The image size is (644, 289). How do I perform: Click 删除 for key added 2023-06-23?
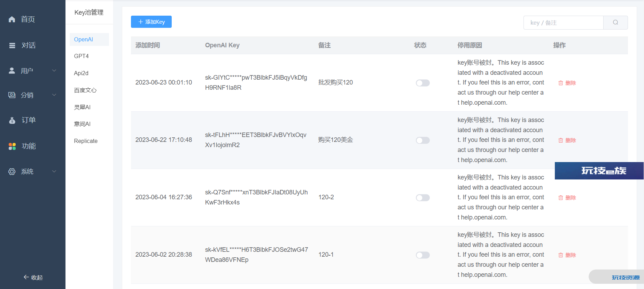571,83
